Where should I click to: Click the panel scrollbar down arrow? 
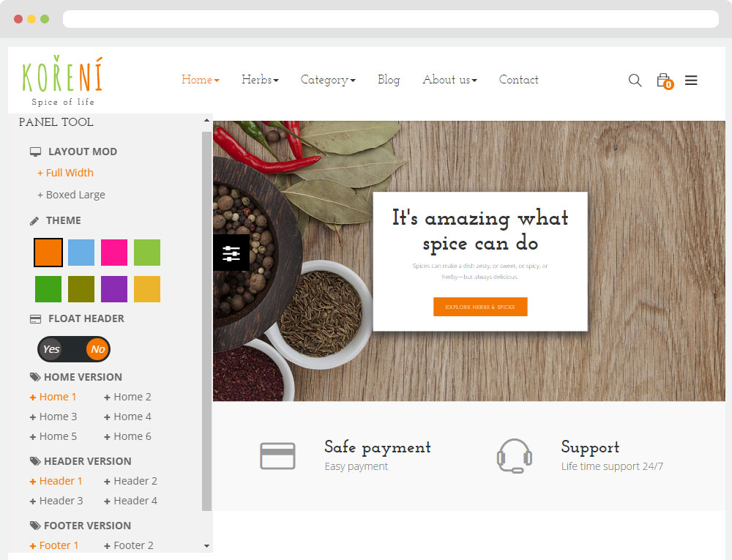207,545
